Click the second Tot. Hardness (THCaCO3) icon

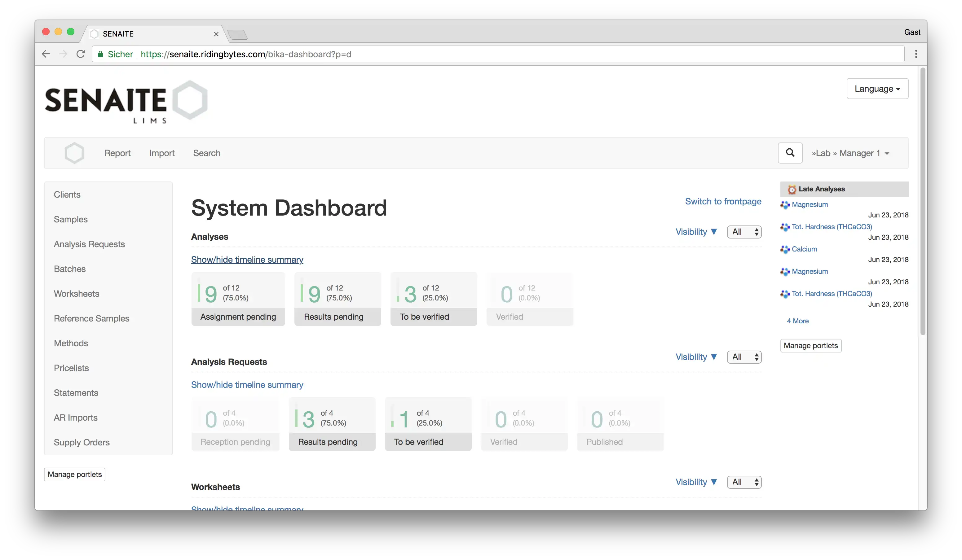point(785,293)
